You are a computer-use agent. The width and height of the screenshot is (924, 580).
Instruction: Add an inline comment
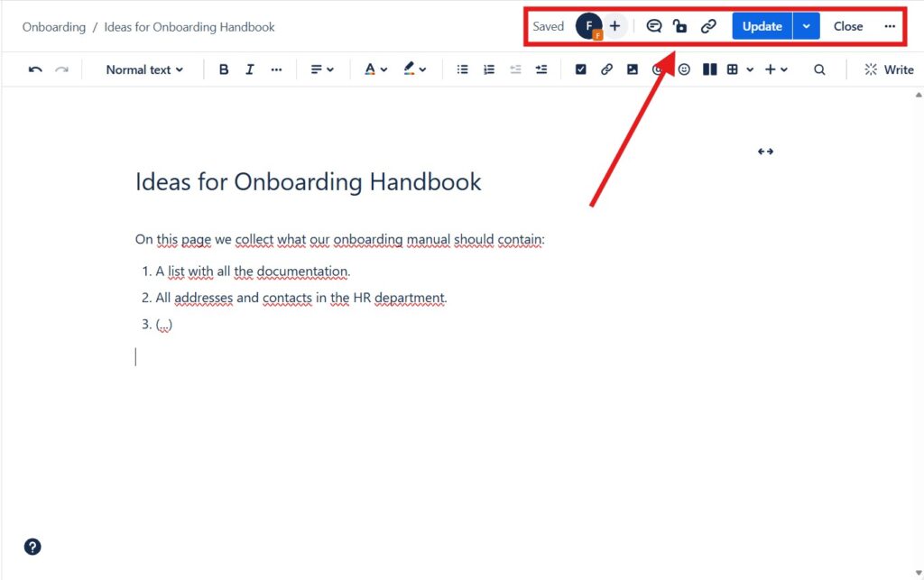654,25
